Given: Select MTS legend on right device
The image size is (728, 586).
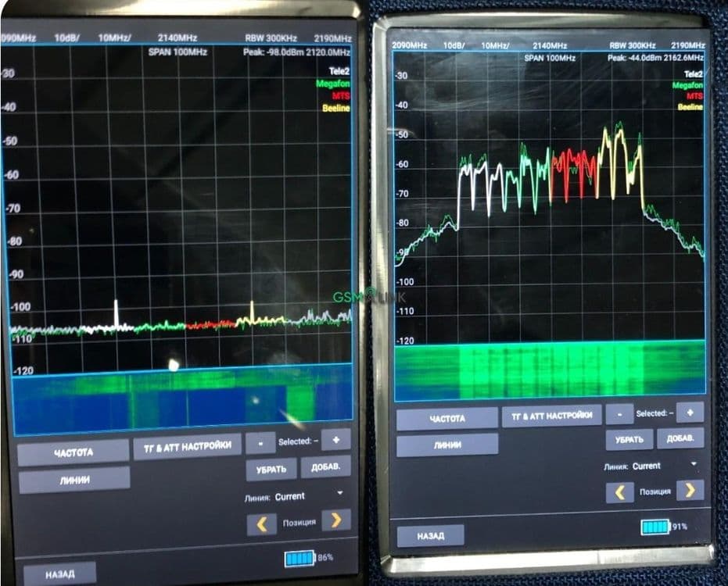Looking at the screenshot, I should [x=695, y=96].
